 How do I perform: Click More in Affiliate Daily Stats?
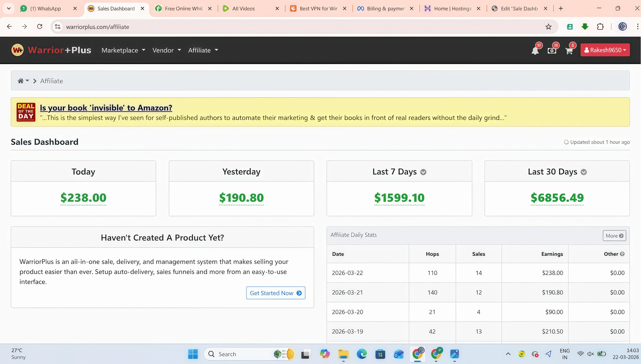tap(614, 236)
